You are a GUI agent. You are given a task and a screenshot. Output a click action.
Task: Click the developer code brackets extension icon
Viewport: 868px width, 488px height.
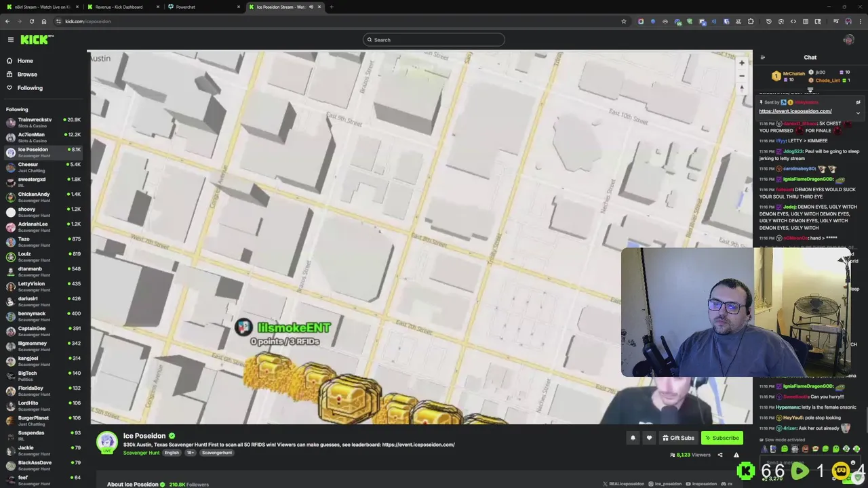793,21
